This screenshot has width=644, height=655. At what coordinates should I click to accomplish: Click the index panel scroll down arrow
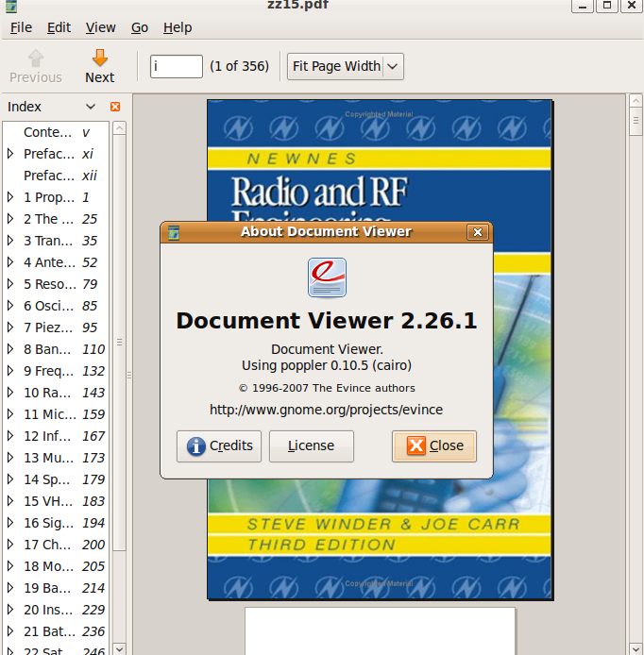120,648
